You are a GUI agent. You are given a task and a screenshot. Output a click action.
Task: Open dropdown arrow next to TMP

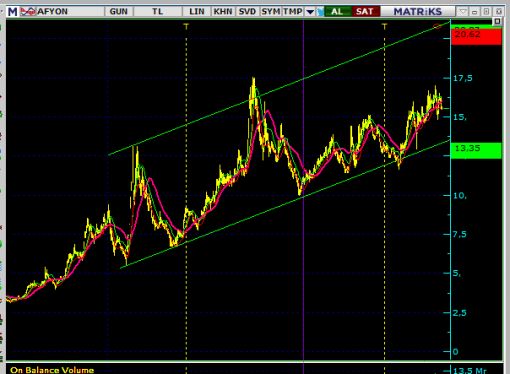pos(310,12)
